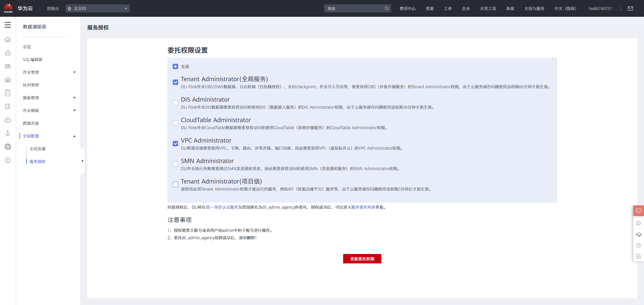644x305 pixels.
Task: Open the 中文（简体）language dropdown
Action: coord(565,9)
